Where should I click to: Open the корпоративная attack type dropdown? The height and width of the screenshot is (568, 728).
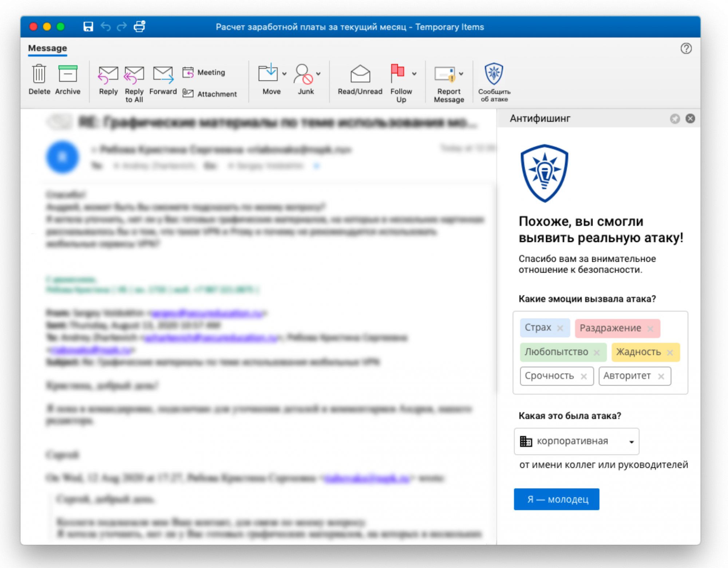pos(577,441)
